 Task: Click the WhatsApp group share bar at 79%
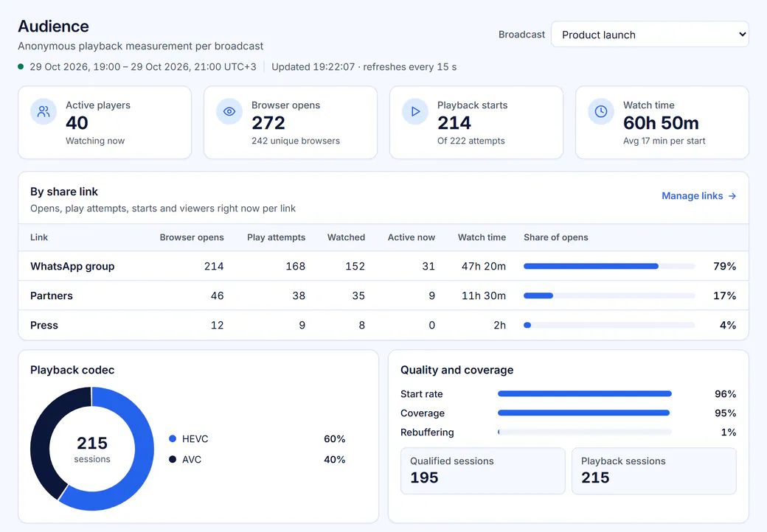pyautogui.click(x=609, y=266)
